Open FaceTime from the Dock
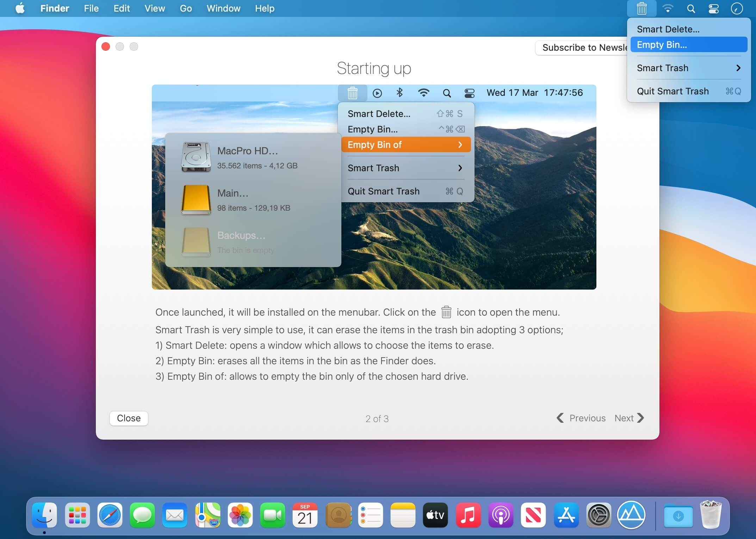This screenshot has height=539, width=756. coord(273,515)
